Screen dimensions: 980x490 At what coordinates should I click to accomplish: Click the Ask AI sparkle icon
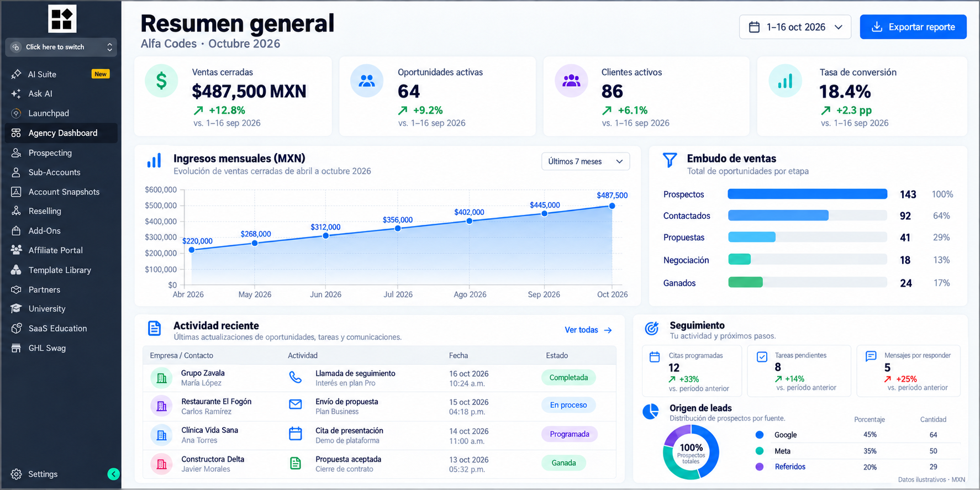(16, 94)
